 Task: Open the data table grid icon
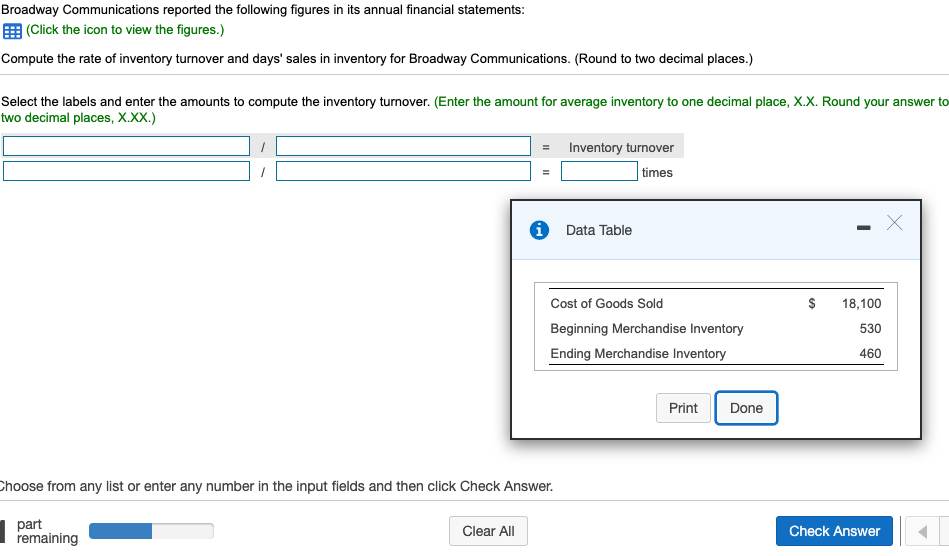tap(12, 31)
